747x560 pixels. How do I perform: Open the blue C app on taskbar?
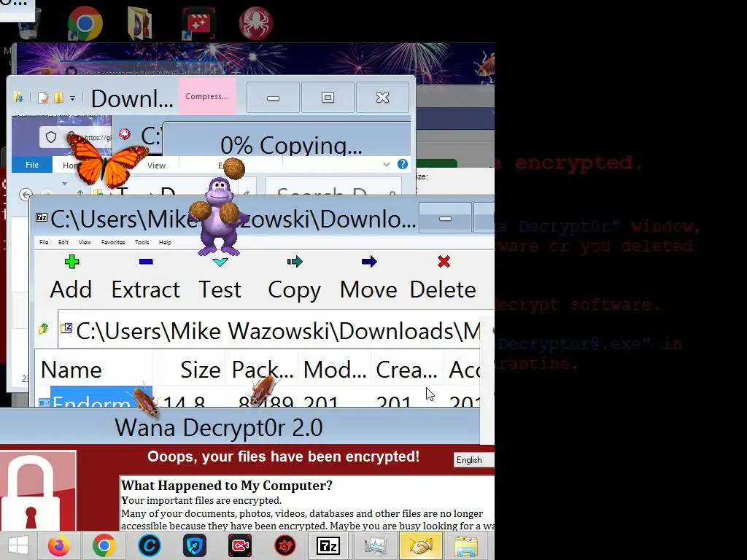tap(149, 545)
